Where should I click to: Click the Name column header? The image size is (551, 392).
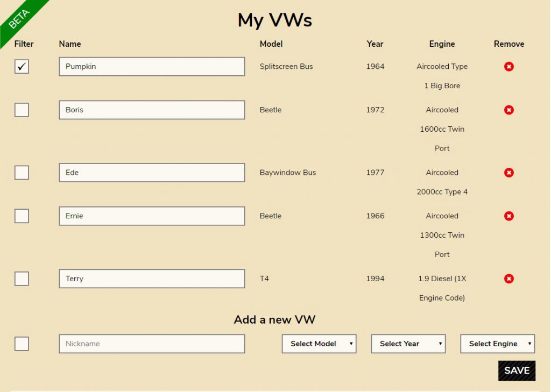tap(70, 44)
